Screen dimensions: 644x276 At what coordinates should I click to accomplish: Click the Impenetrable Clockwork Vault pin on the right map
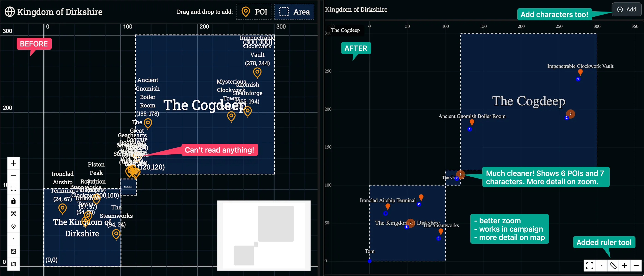[x=580, y=72]
